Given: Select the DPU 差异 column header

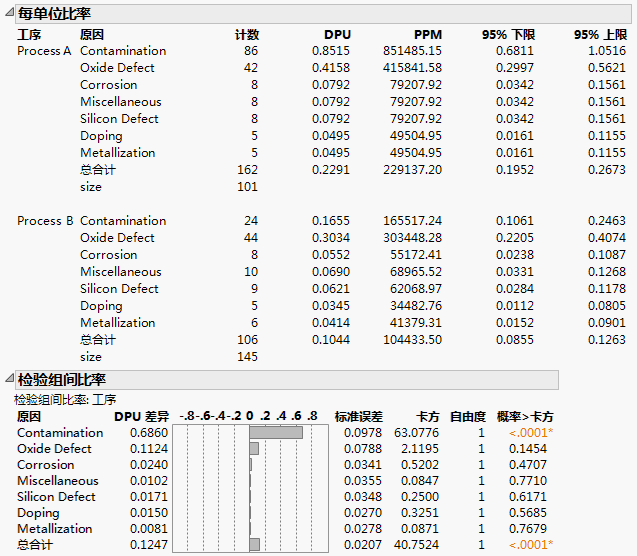Looking at the screenshot, I should (x=141, y=416).
